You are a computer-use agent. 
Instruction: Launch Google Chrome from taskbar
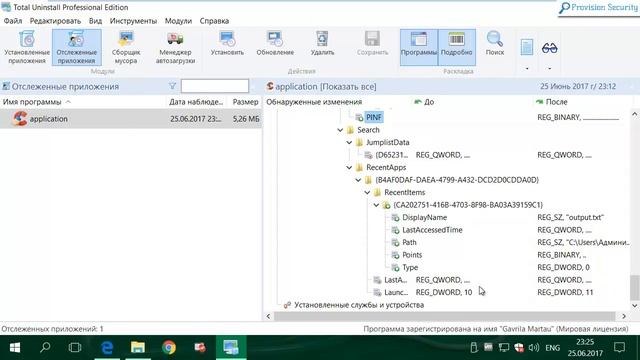tap(169, 347)
